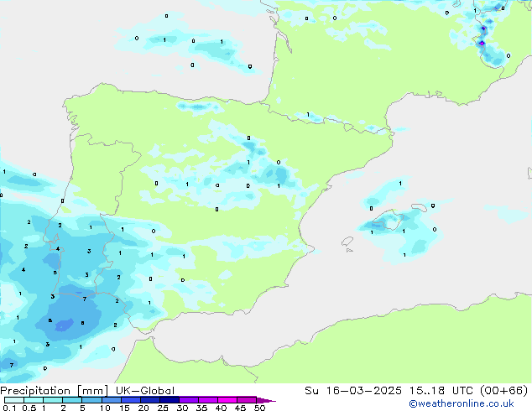The width and height of the screenshot is (532, 411).
Task: Click the '[mm]' unit label
Action: point(92,391)
